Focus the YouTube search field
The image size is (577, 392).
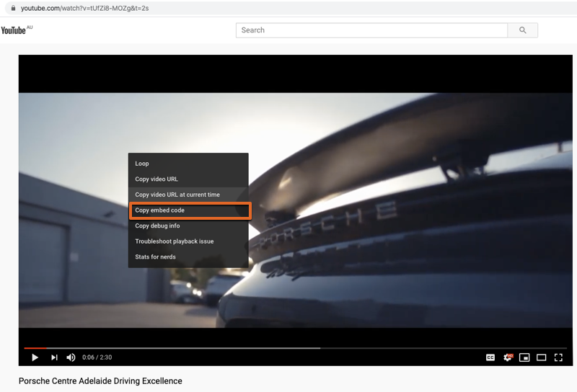[x=371, y=30]
